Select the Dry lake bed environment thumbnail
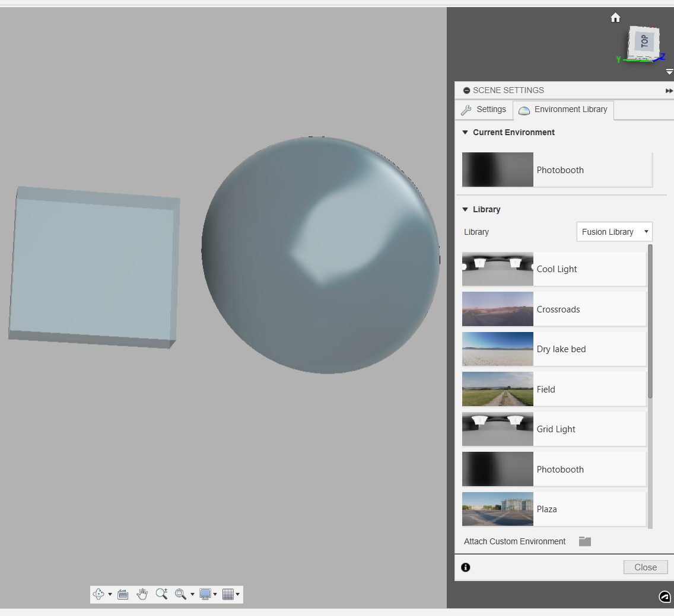The image size is (674, 616). [x=497, y=349]
